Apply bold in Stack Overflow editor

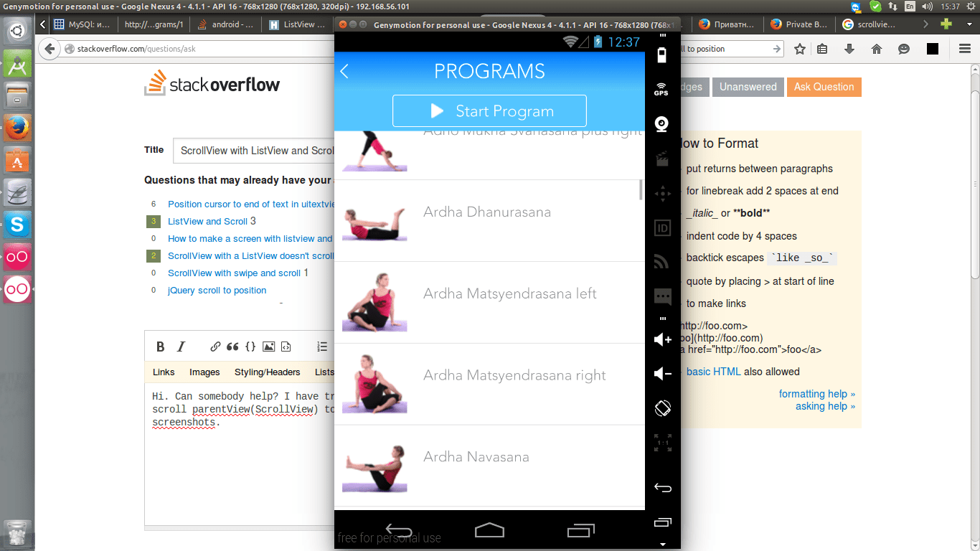click(x=161, y=347)
